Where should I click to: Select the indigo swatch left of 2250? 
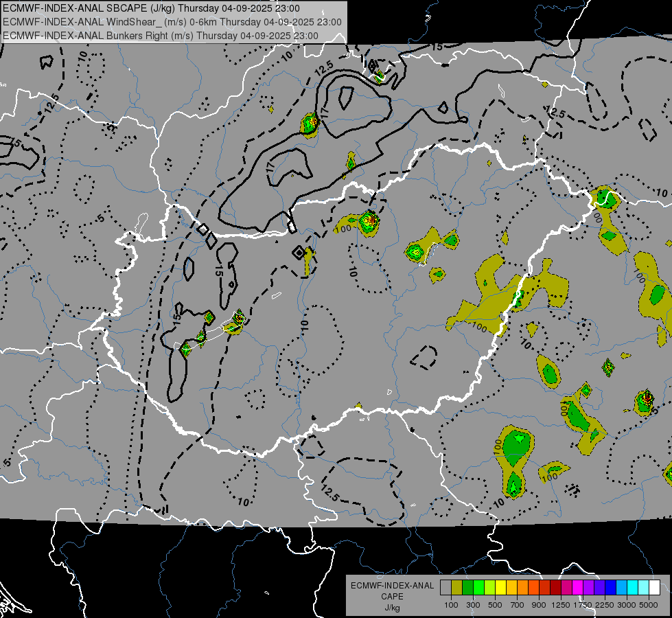tap(599, 588)
